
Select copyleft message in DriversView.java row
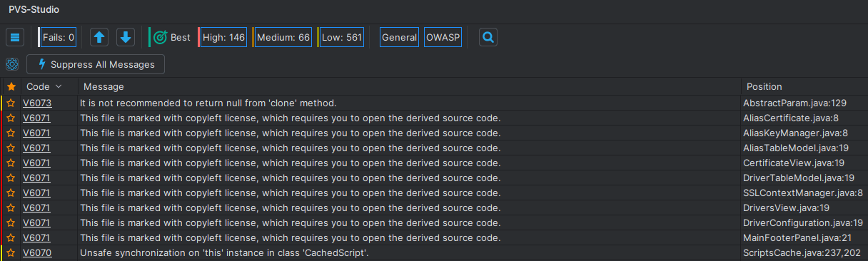(291, 208)
